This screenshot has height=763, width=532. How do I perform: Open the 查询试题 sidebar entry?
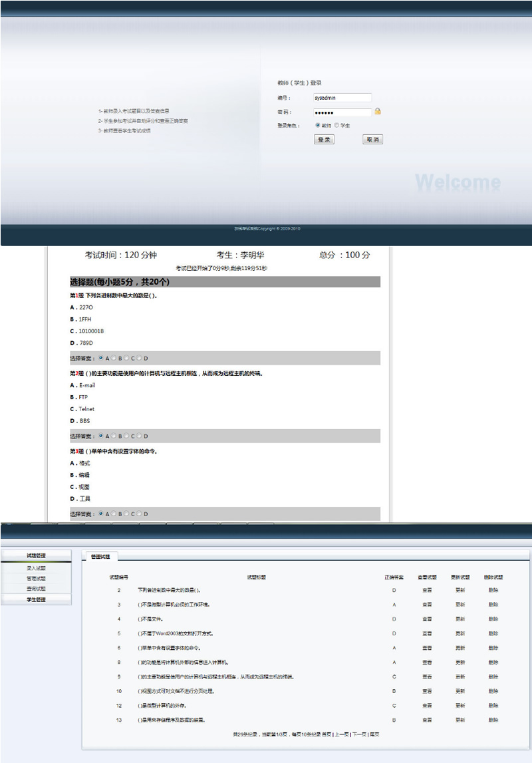point(36,588)
